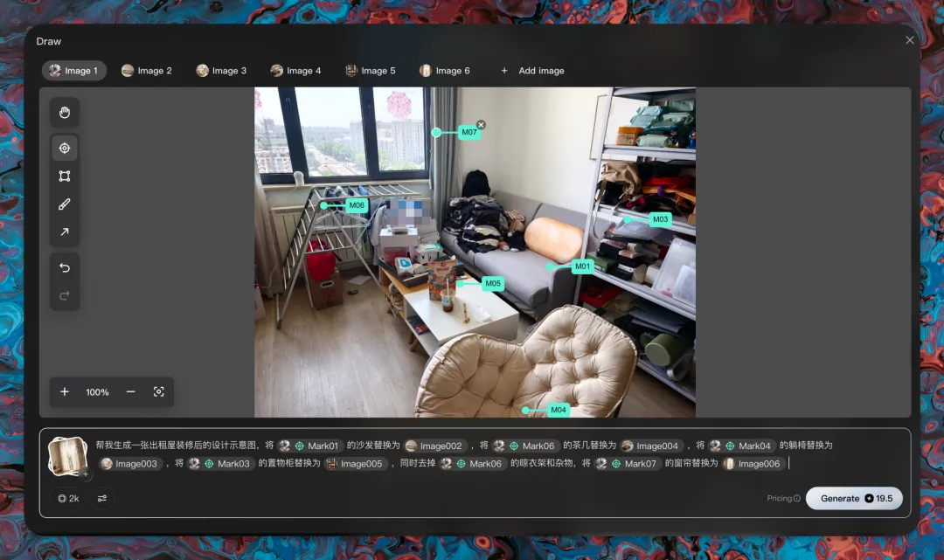Open the Pricing info link
Viewport: 944px width, 560px height.
click(783, 498)
